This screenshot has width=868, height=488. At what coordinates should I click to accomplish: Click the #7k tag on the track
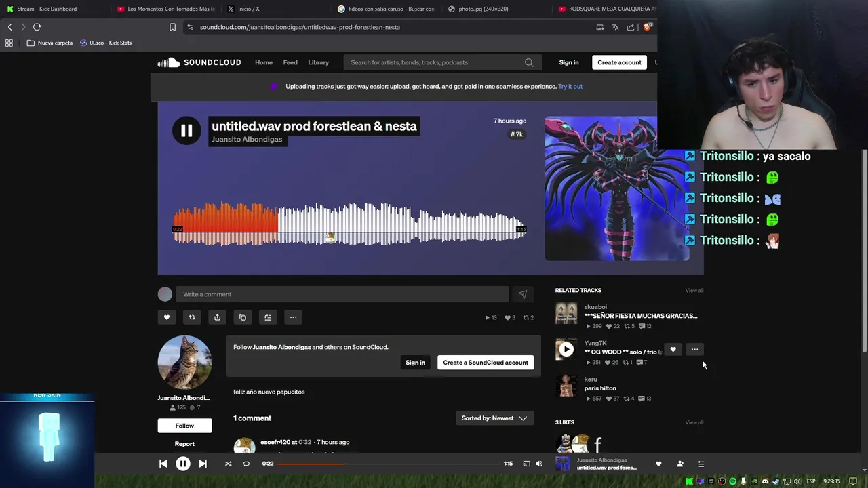point(517,134)
